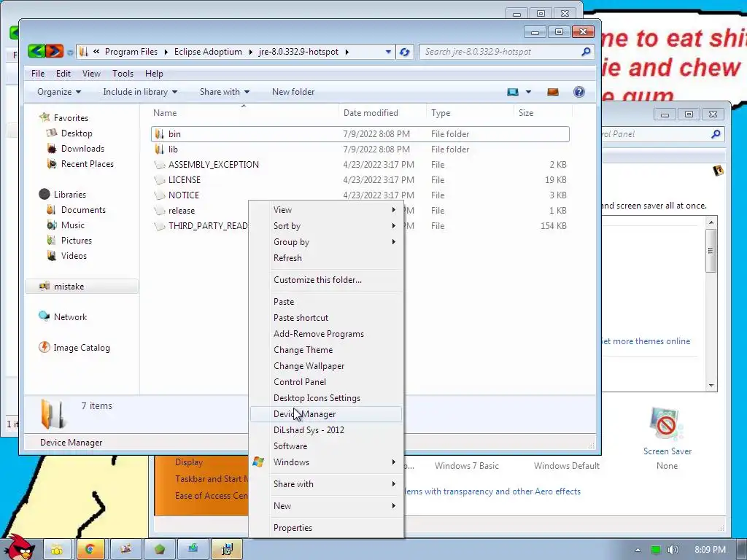The height and width of the screenshot is (560, 747).
Task: Click the New folder button
Action: coord(293,92)
